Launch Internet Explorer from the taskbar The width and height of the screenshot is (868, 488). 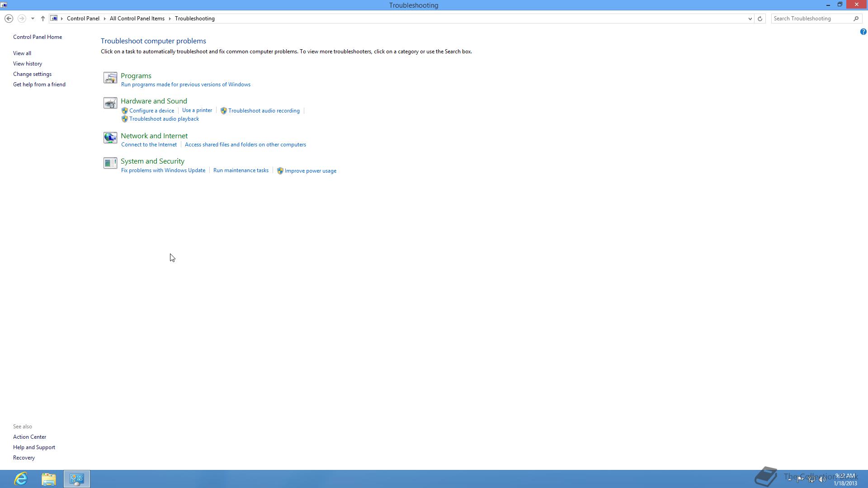21,479
